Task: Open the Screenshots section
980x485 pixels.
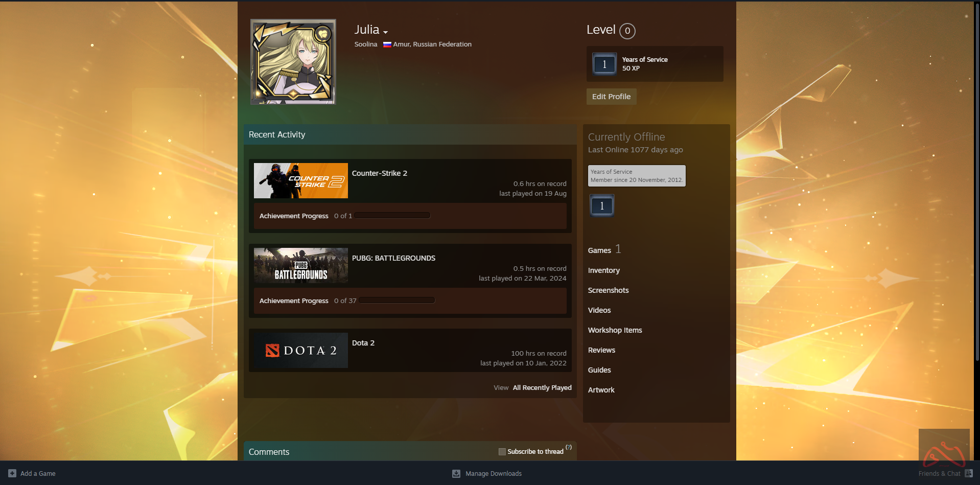Action: pos(608,290)
